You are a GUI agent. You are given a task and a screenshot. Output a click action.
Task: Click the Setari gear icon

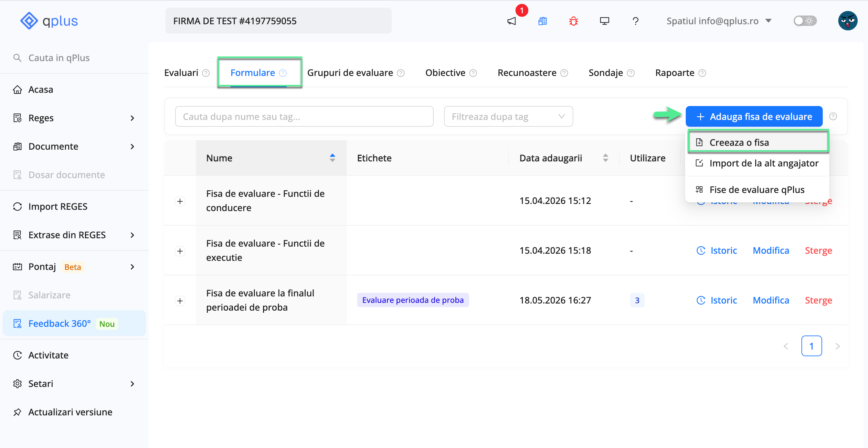[17, 384]
